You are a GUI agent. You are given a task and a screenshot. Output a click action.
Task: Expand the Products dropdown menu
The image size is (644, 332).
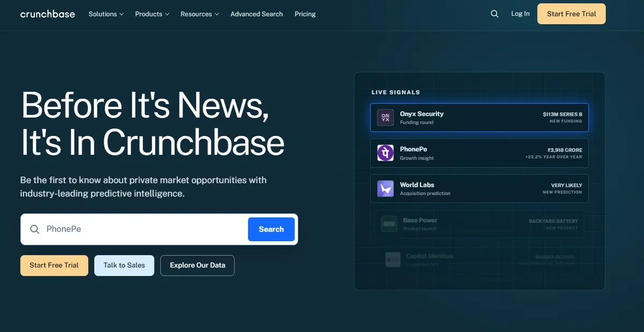(x=152, y=14)
